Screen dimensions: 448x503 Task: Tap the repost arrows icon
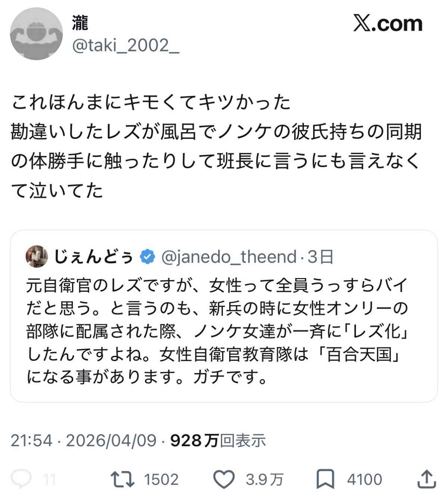click(122, 479)
